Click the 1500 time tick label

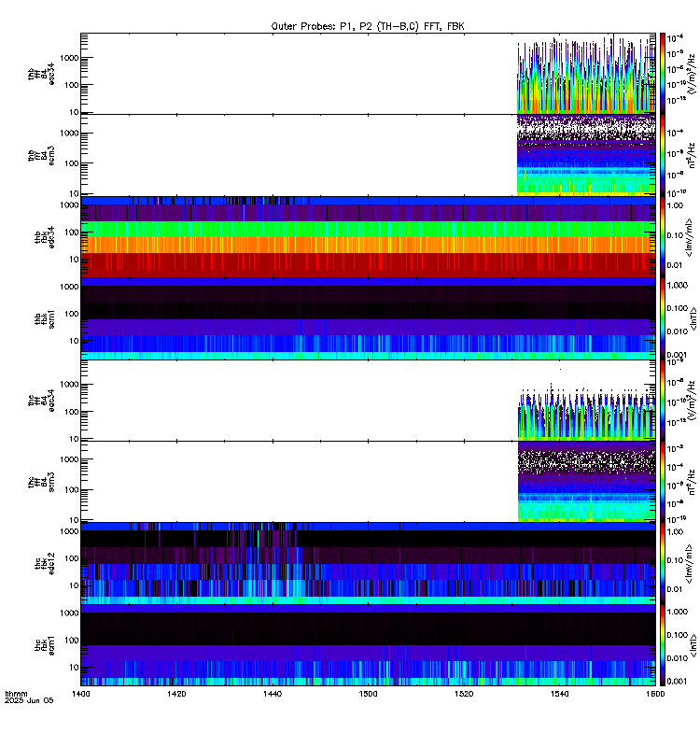[x=368, y=694]
